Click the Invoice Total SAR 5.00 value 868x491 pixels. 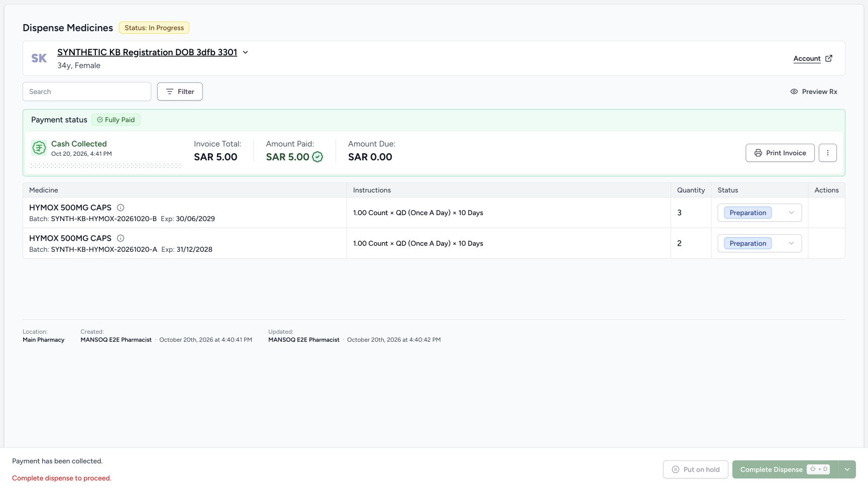(x=215, y=157)
